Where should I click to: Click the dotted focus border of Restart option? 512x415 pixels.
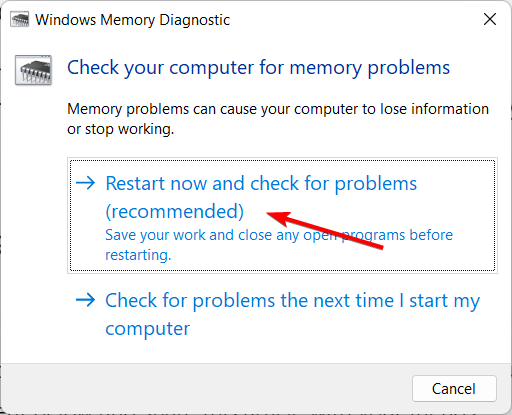[282, 160]
